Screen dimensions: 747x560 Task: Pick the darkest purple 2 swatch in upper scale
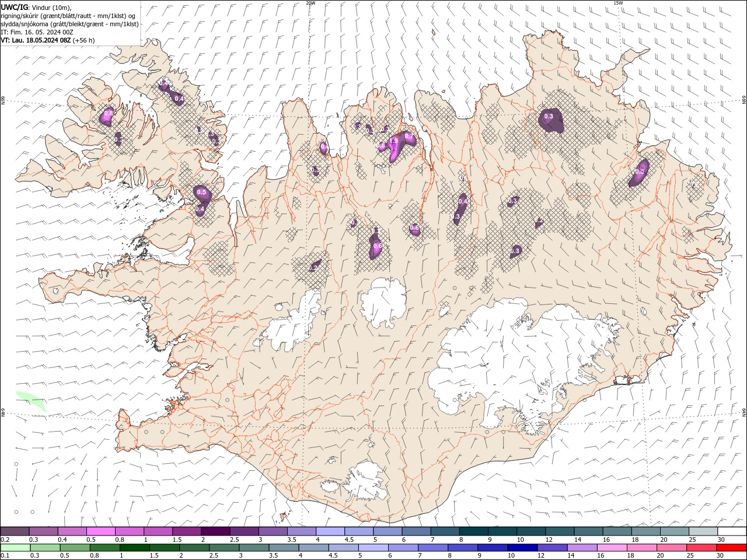coord(215,531)
